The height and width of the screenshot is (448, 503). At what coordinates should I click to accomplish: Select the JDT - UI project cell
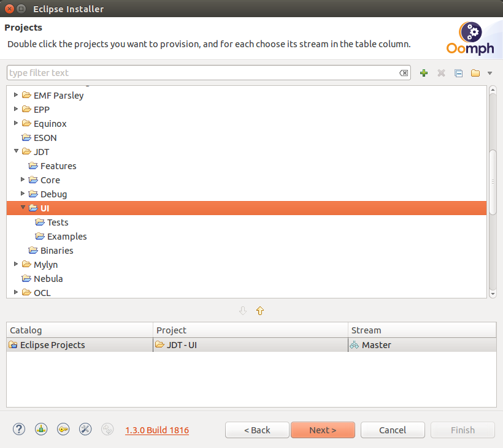tap(250, 345)
